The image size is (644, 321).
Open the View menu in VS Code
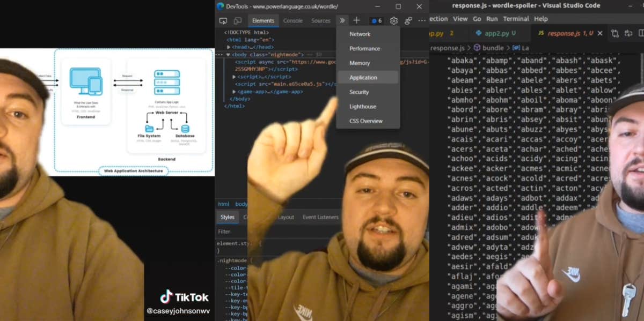[460, 18]
